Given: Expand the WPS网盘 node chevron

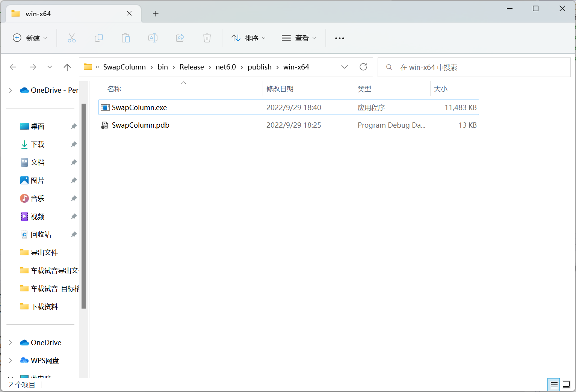Looking at the screenshot, I should (x=11, y=360).
